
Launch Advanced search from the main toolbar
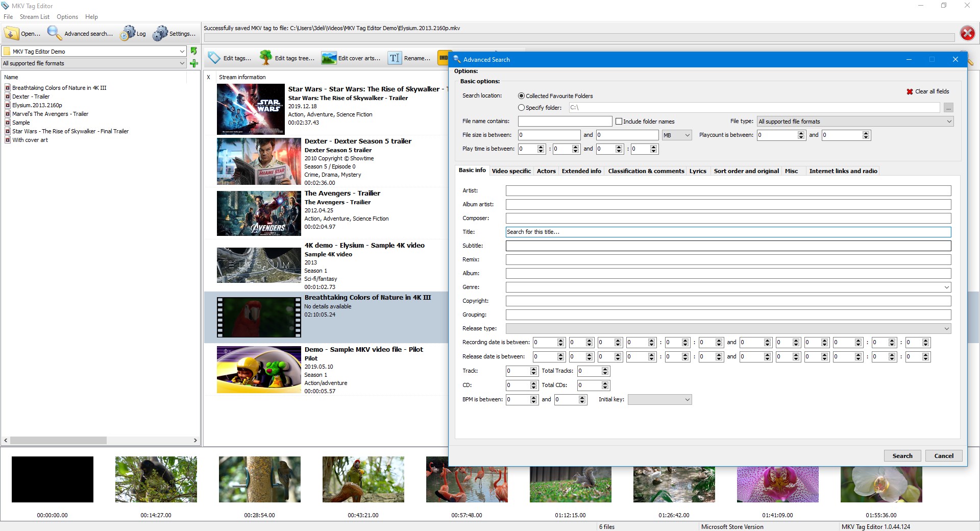point(80,34)
